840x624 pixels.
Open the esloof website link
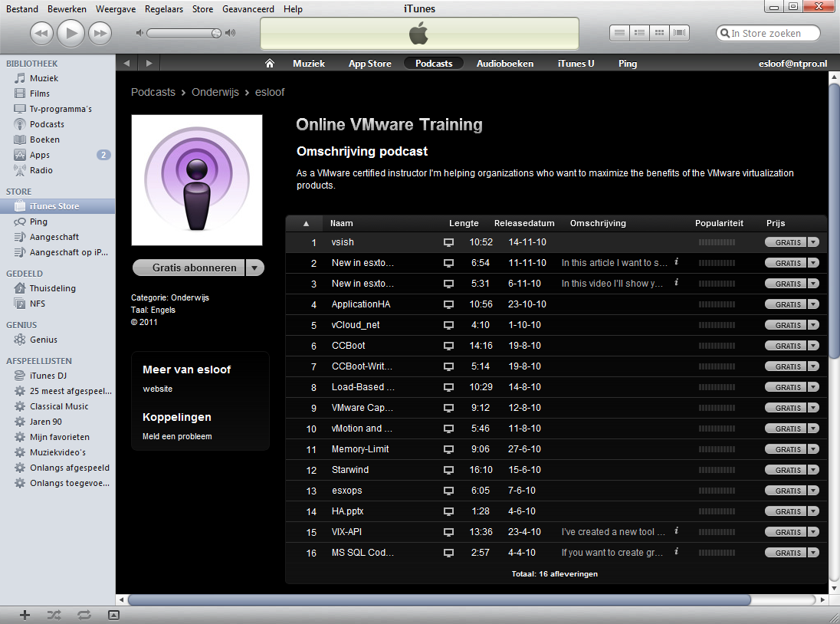(x=158, y=389)
